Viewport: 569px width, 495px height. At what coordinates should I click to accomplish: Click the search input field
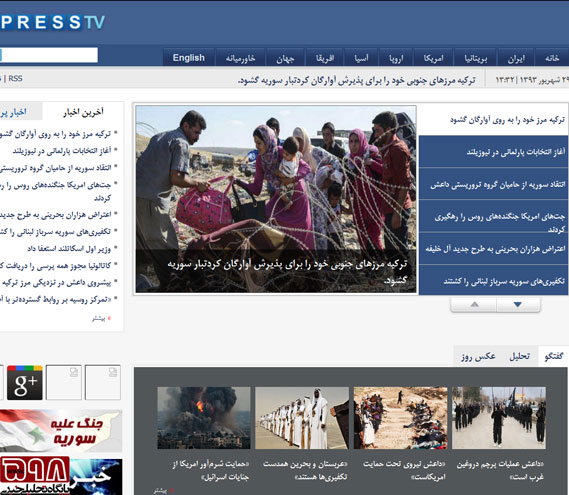pyautogui.click(x=49, y=55)
